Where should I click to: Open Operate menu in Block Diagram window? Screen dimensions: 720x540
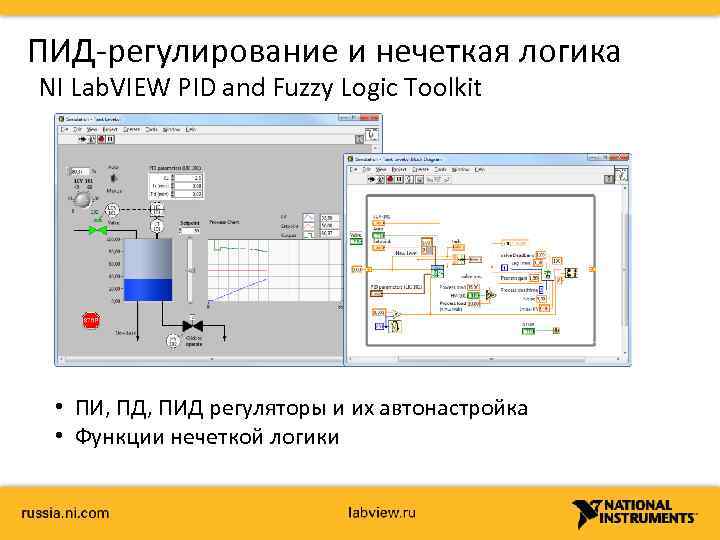[x=420, y=169]
